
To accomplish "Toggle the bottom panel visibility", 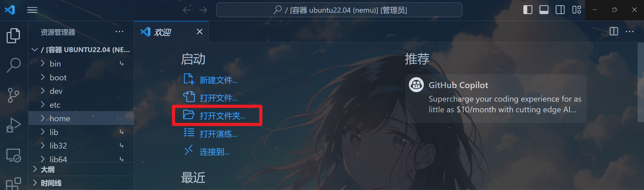I will pos(544,10).
